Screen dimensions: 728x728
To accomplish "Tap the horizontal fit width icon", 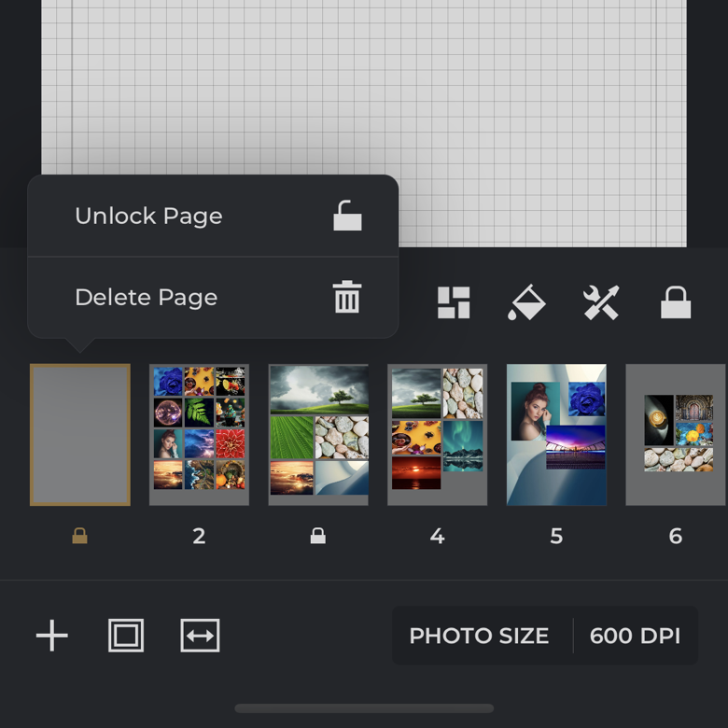I will [200, 636].
